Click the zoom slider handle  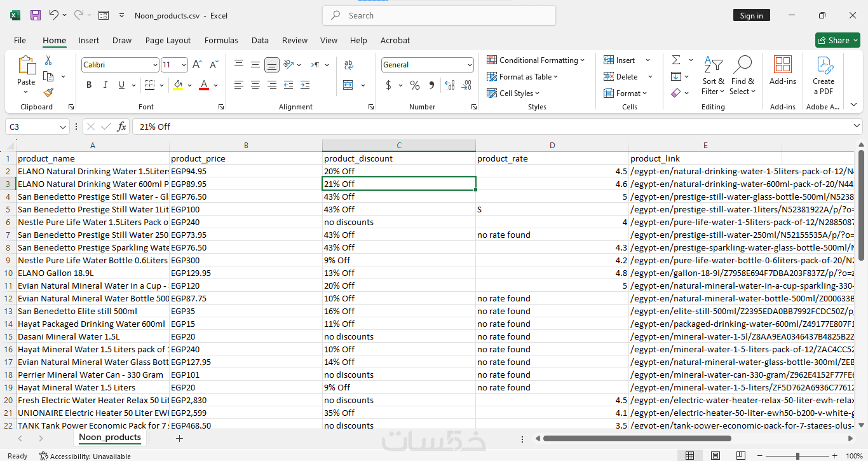tap(797, 456)
